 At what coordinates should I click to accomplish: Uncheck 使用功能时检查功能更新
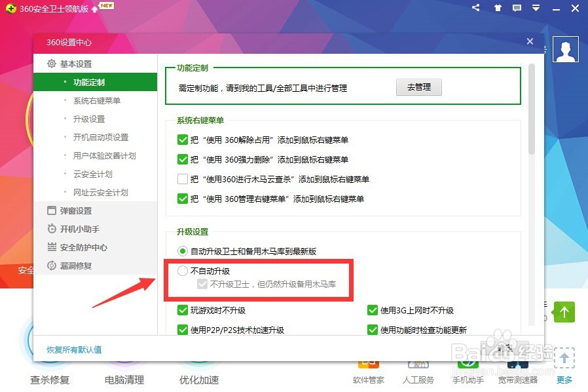[373, 330]
